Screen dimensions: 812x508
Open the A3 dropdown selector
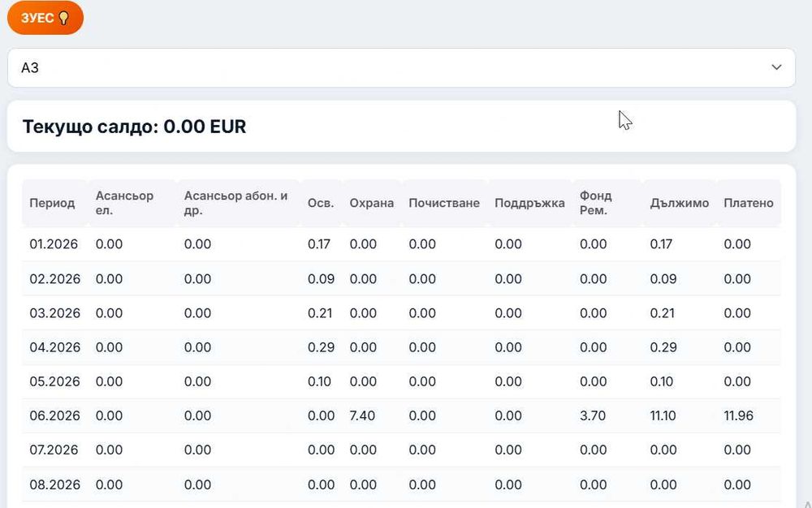click(401, 68)
